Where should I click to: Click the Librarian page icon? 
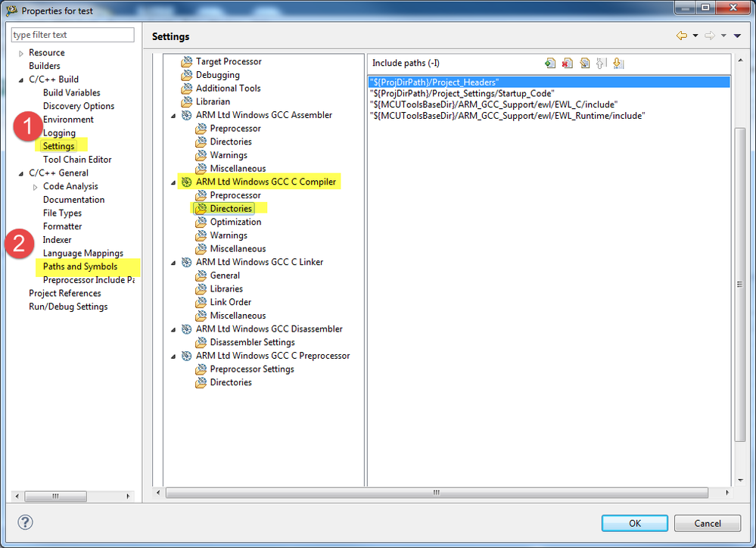coord(187,101)
